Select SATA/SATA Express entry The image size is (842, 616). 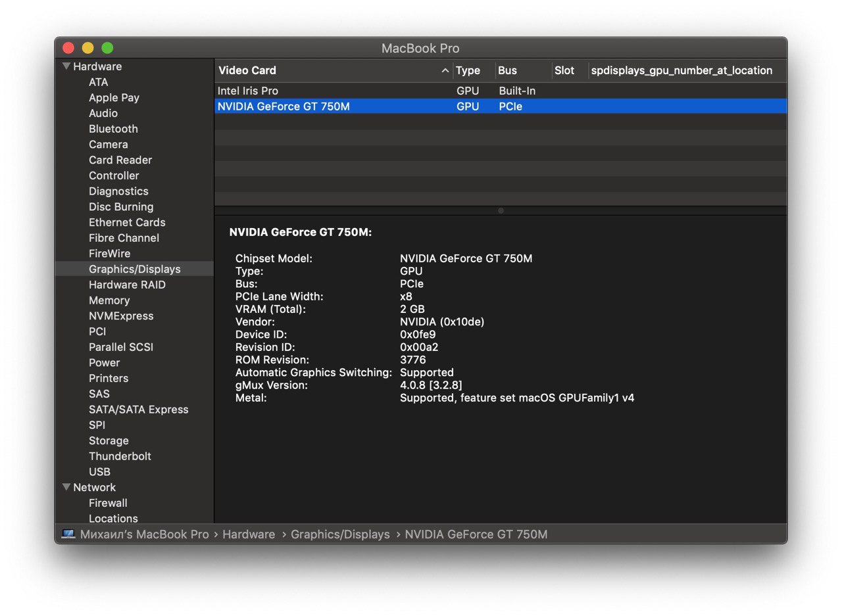[x=139, y=410]
